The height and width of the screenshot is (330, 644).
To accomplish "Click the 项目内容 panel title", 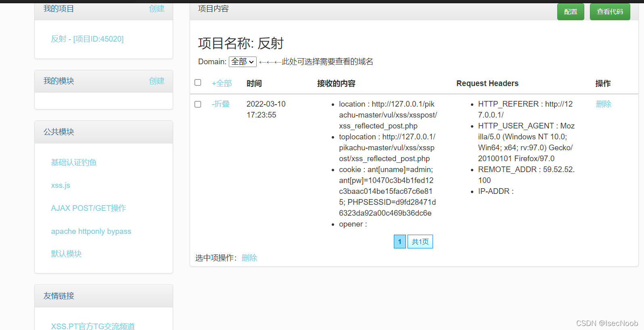I will pyautogui.click(x=213, y=8).
